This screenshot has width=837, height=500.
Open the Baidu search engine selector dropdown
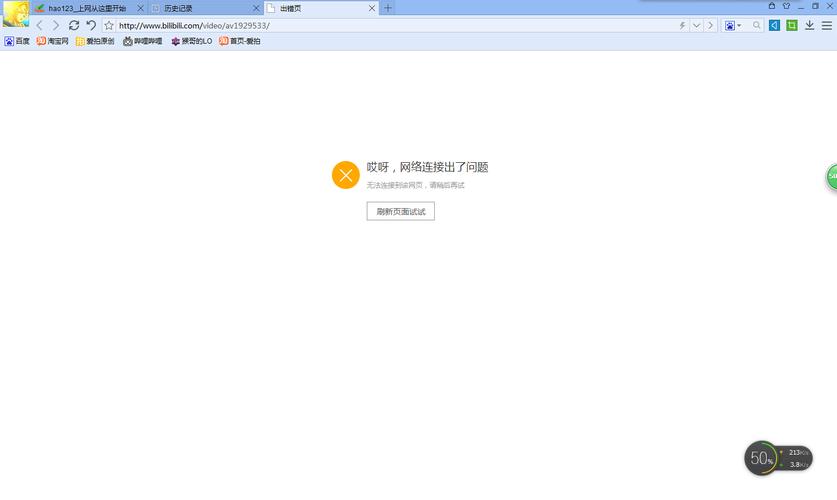pyautogui.click(x=733, y=25)
